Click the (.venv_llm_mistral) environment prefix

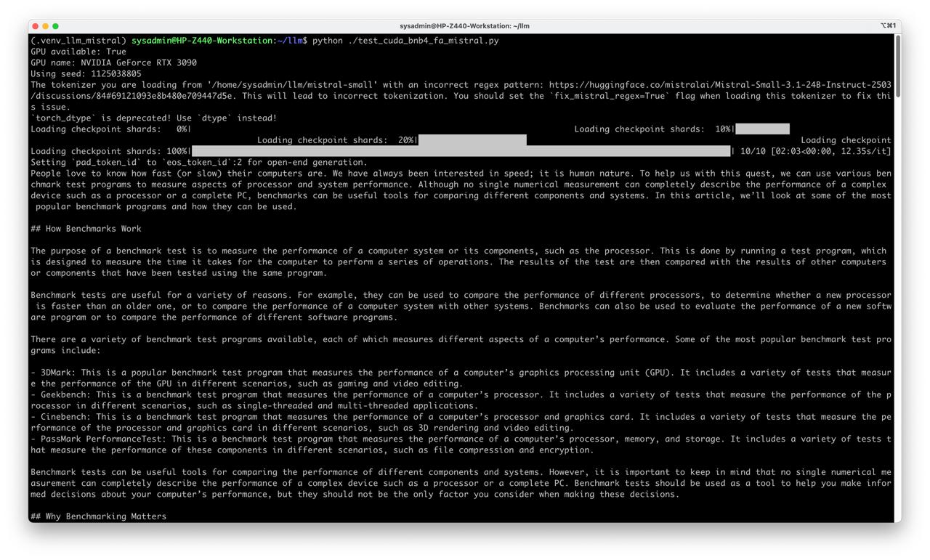tap(78, 41)
